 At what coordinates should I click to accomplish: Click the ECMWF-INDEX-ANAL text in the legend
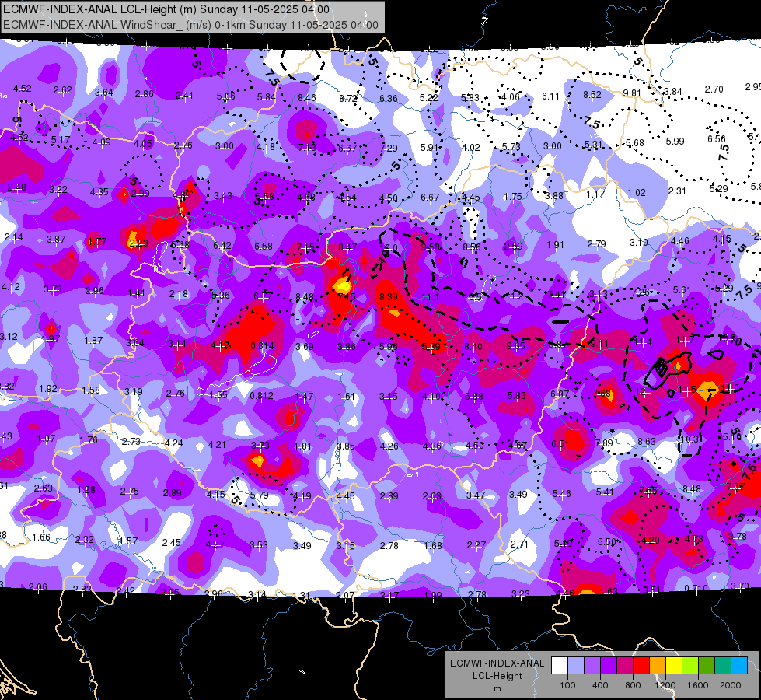click(x=497, y=663)
